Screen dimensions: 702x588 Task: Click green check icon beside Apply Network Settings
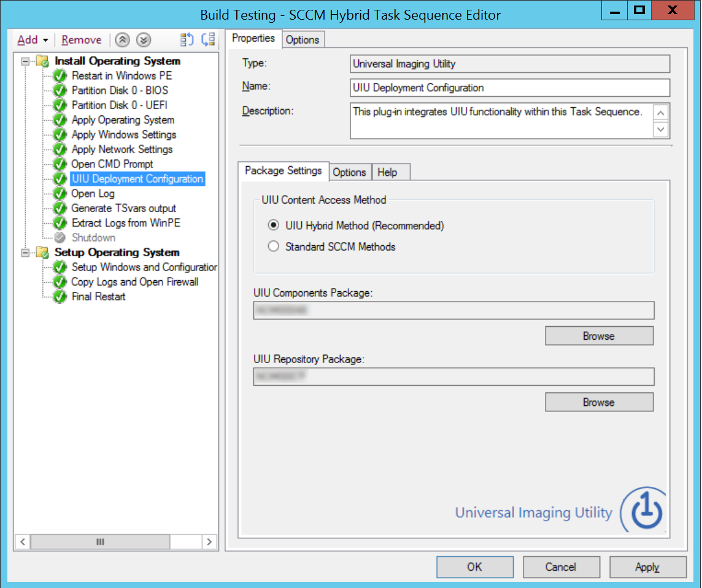point(60,150)
